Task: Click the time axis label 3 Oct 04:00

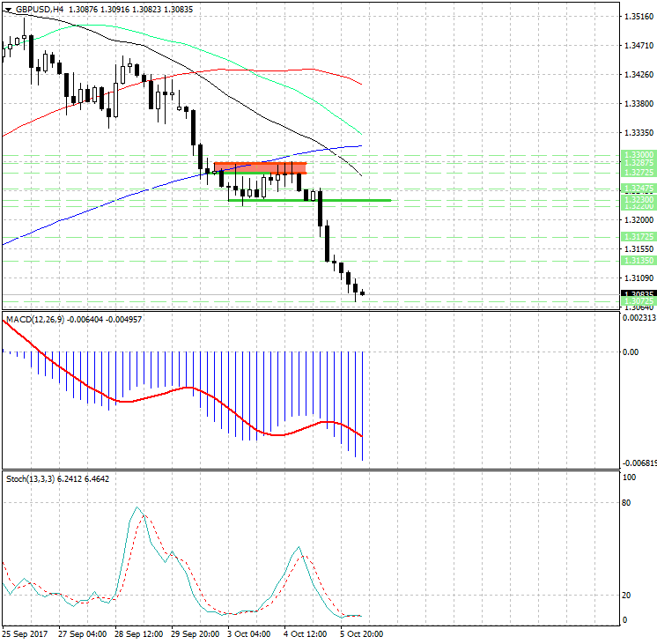Action: (249, 634)
